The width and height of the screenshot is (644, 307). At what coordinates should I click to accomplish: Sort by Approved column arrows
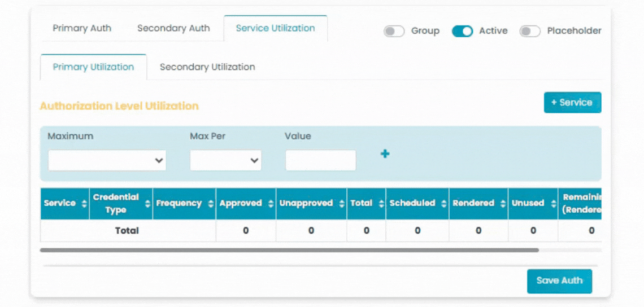pos(271,204)
